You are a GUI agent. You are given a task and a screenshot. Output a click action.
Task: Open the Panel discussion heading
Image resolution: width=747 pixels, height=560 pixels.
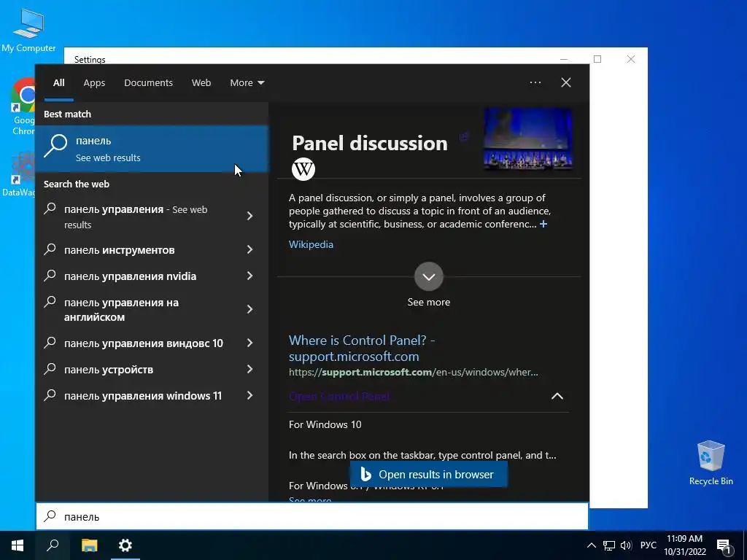370,144
